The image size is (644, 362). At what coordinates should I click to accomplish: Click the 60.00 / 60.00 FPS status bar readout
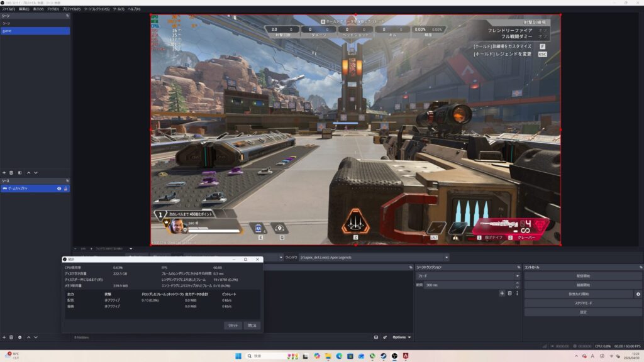[x=627, y=346]
